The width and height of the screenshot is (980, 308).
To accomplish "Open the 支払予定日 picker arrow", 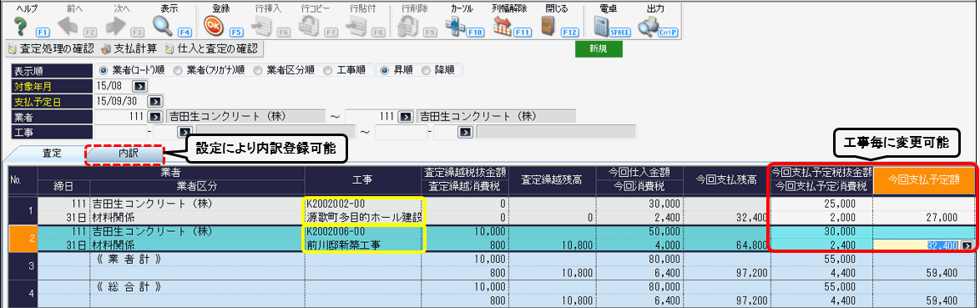I will click(x=153, y=101).
